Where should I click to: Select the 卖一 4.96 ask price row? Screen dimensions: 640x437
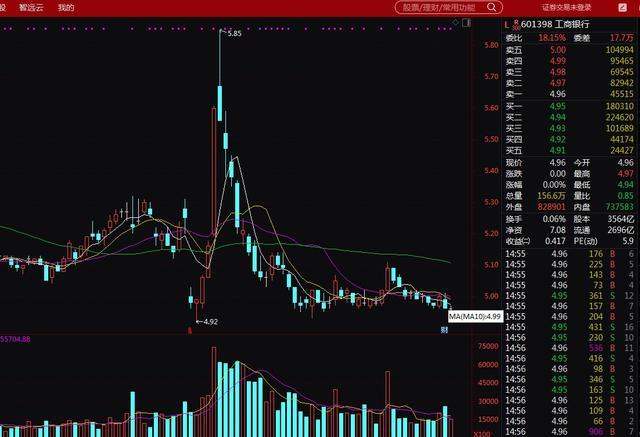[x=570, y=94]
